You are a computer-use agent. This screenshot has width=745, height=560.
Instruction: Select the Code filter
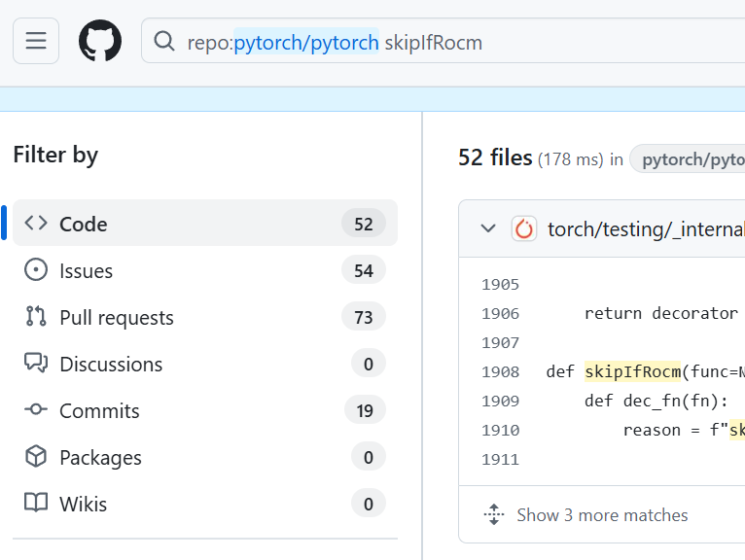click(205, 224)
